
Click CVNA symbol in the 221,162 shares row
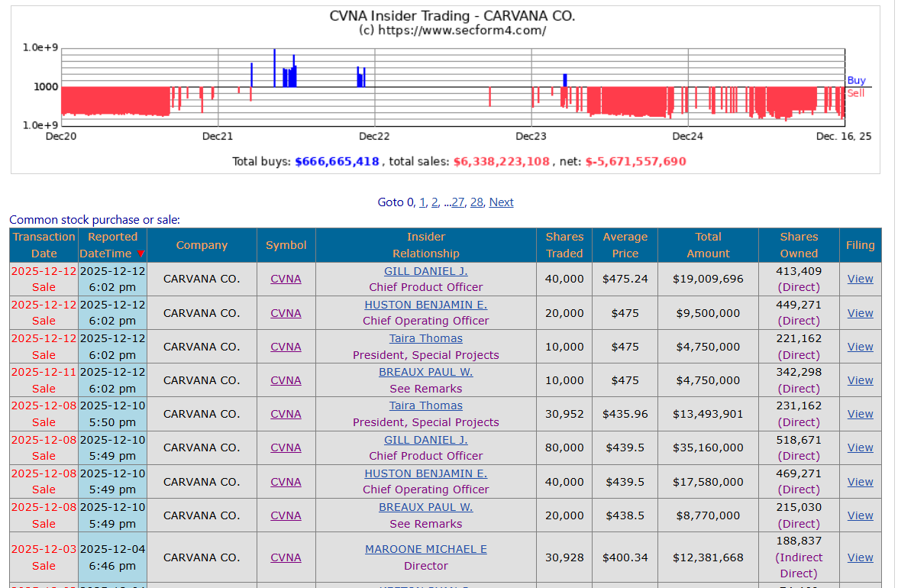(286, 347)
